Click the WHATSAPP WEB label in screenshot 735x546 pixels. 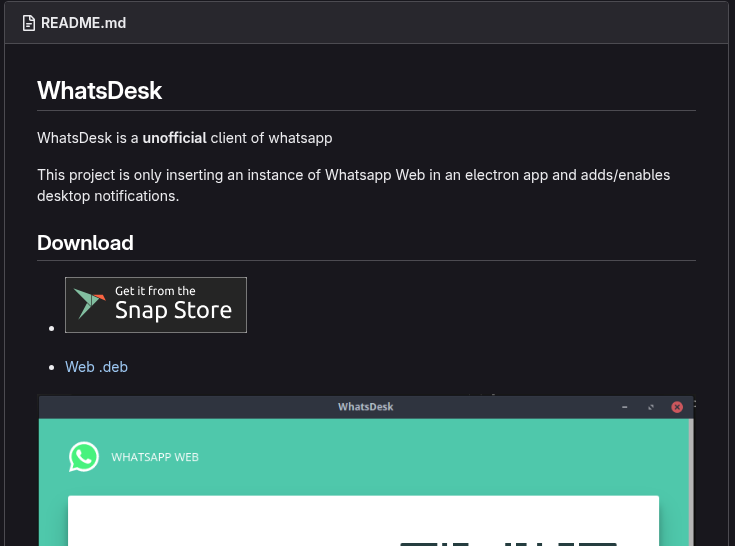pyautogui.click(x=155, y=457)
